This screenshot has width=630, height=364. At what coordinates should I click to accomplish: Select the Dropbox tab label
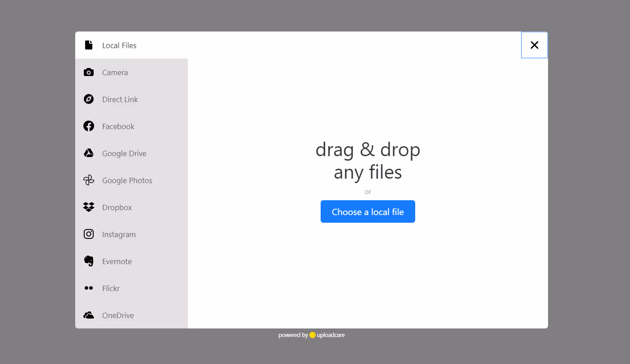(117, 207)
